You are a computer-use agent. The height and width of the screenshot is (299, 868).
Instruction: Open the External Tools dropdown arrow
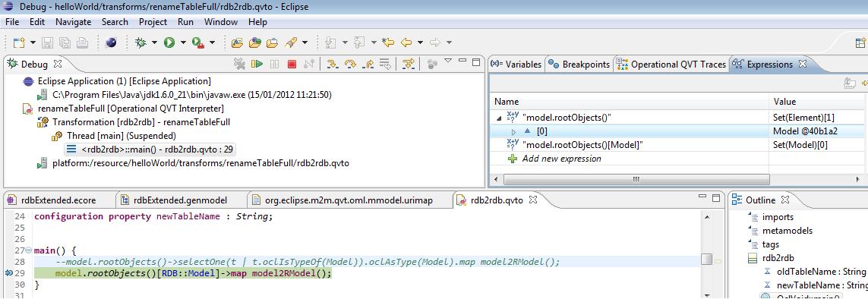tap(211, 42)
